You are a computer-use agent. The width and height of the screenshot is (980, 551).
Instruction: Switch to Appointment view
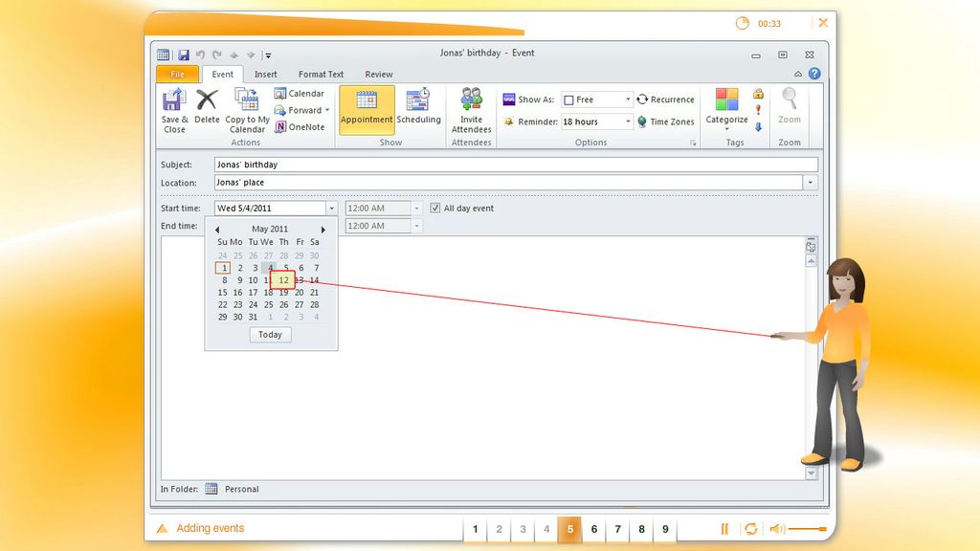[367, 110]
